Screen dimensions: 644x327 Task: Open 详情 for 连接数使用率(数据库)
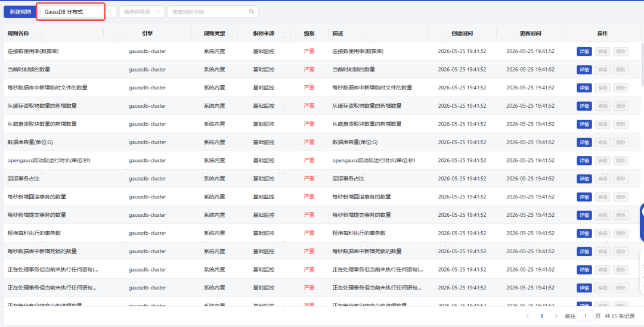584,52
